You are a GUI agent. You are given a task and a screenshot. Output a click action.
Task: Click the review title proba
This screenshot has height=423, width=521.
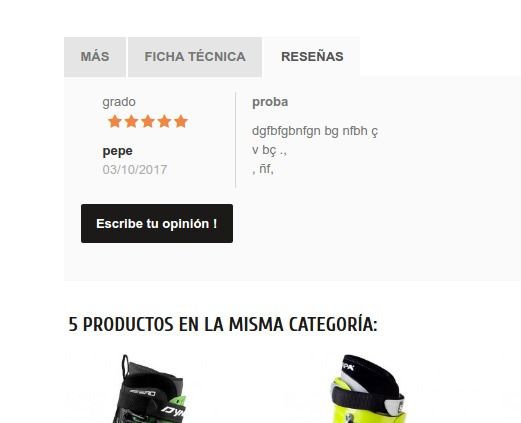pos(270,102)
